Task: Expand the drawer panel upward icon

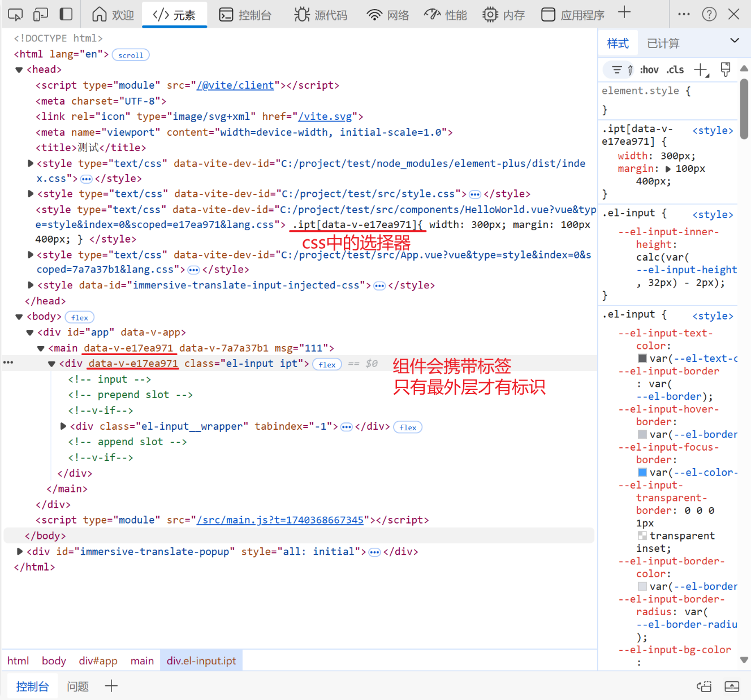Action: (732, 686)
